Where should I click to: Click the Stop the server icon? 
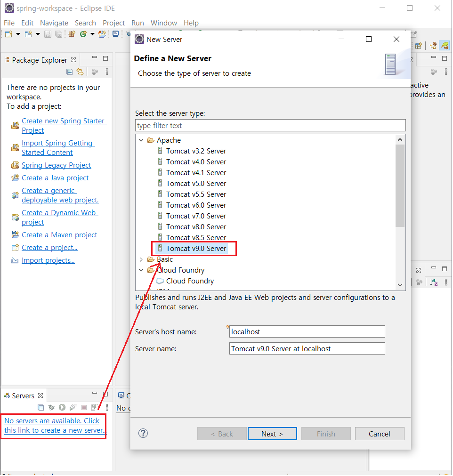84,407
